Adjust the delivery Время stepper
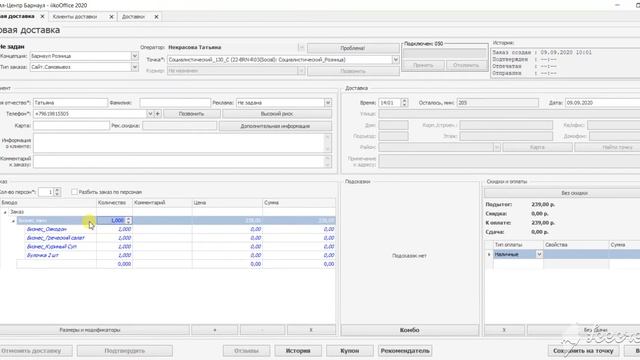Screen dimensions: 640x360 [x=404, y=103]
